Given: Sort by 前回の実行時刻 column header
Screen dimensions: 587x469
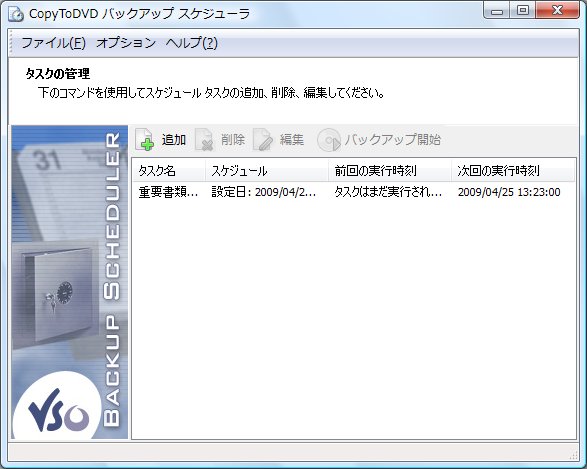Looking at the screenshot, I should coord(390,171).
